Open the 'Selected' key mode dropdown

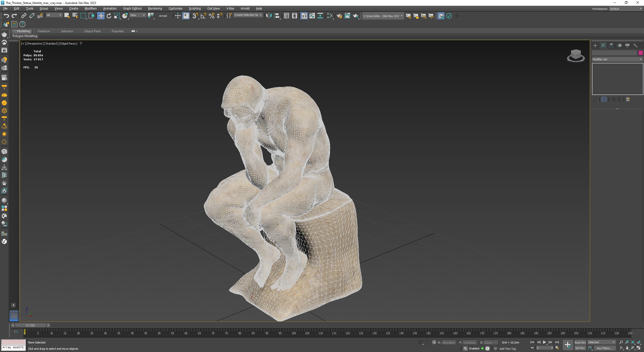[601, 342]
